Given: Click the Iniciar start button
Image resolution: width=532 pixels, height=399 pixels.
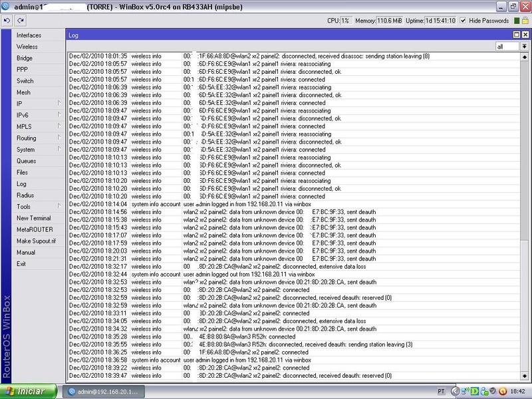Looking at the screenshot, I should pos(29,391).
